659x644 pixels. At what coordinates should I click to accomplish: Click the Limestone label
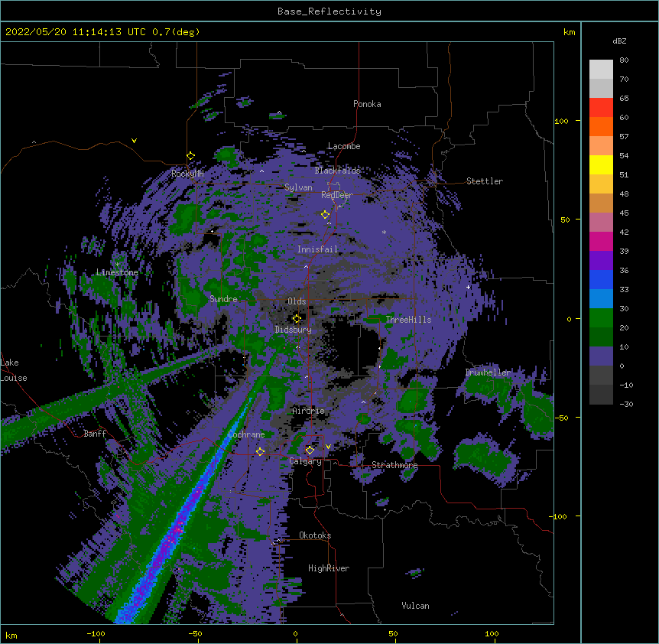tap(117, 272)
